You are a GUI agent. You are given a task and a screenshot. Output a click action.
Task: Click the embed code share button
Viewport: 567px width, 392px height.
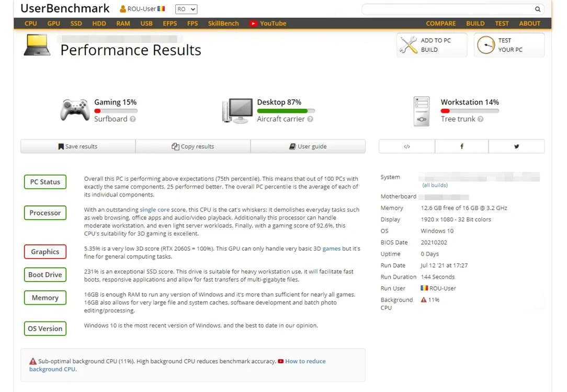pos(407,146)
